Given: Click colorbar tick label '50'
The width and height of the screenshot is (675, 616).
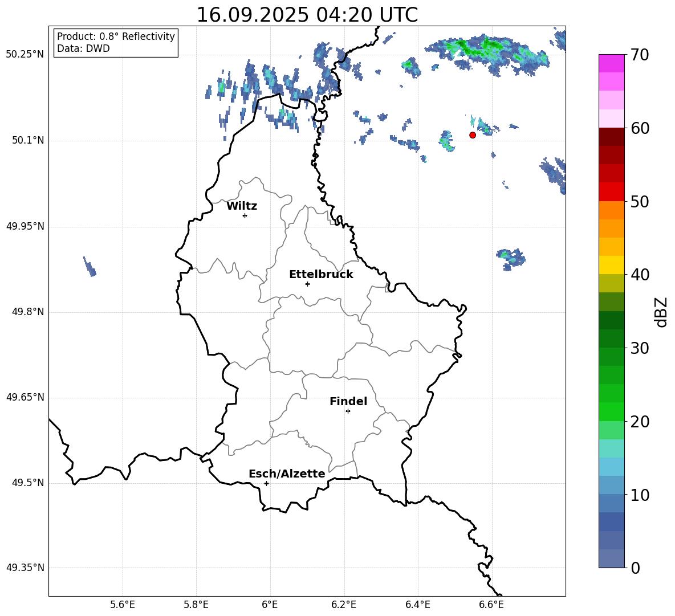Looking at the screenshot, I should [640, 201].
